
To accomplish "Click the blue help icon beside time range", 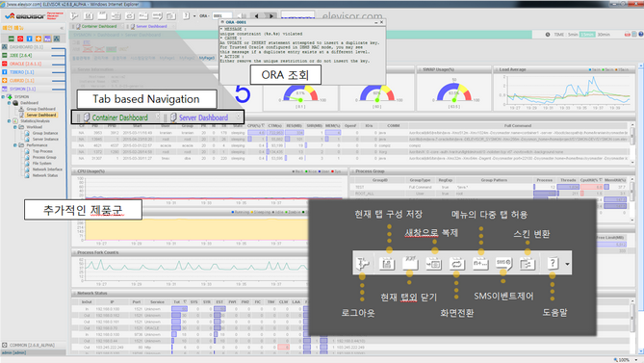I will pos(640,35).
